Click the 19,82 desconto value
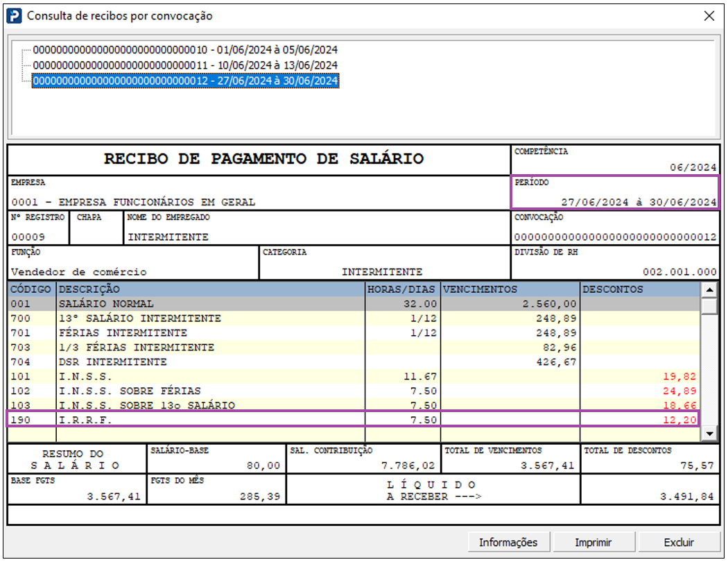This screenshot has width=728, height=562. coord(679,376)
